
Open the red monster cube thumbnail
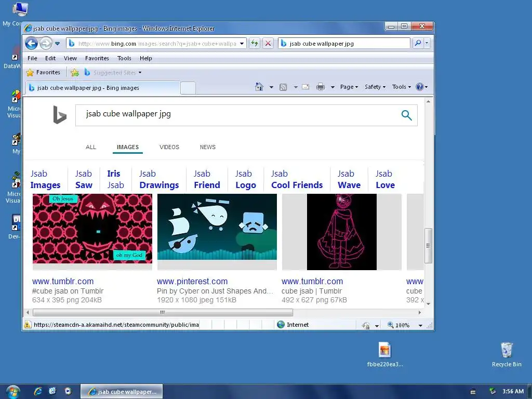click(92, 229)
